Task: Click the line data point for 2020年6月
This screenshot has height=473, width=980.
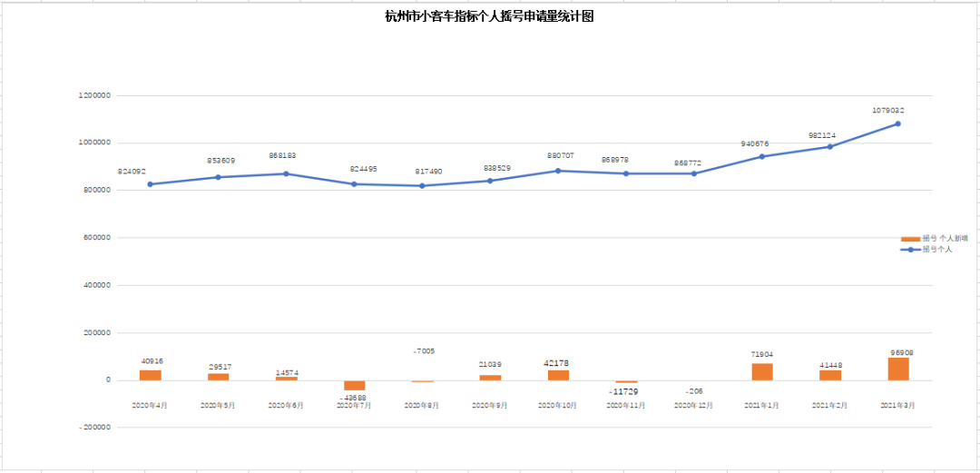Action: 286,173
